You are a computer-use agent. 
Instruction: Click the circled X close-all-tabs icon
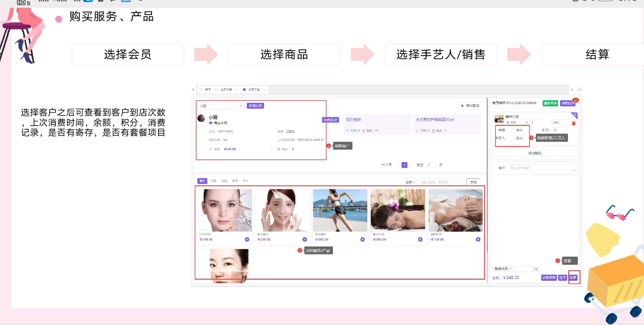pos(580,90)
